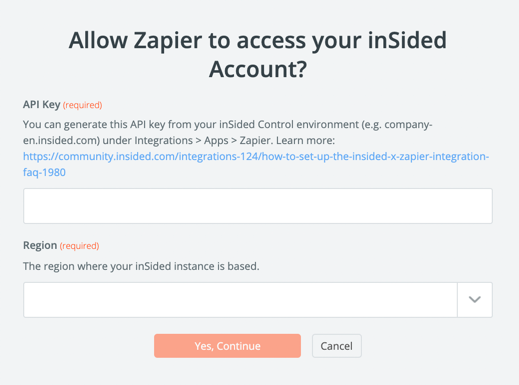Select the 'Allow Zapier to access' heading
This screenshot has height=385, width=519.
[258, 54]
